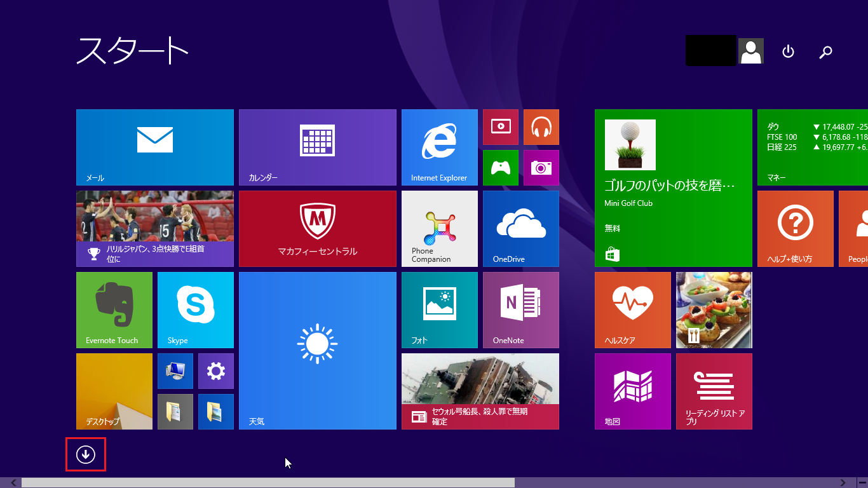868x488 pixels.
Task: Open the ヘルプ+使い方 help tile
Action: [796, 229]
